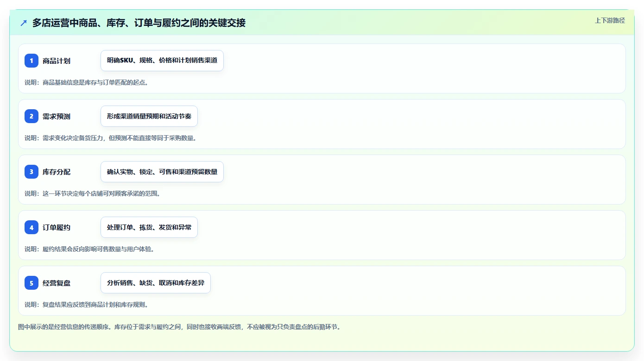Click step badge number 4
The width and height of the screenshot is (644, 361).
pos(32,227)
